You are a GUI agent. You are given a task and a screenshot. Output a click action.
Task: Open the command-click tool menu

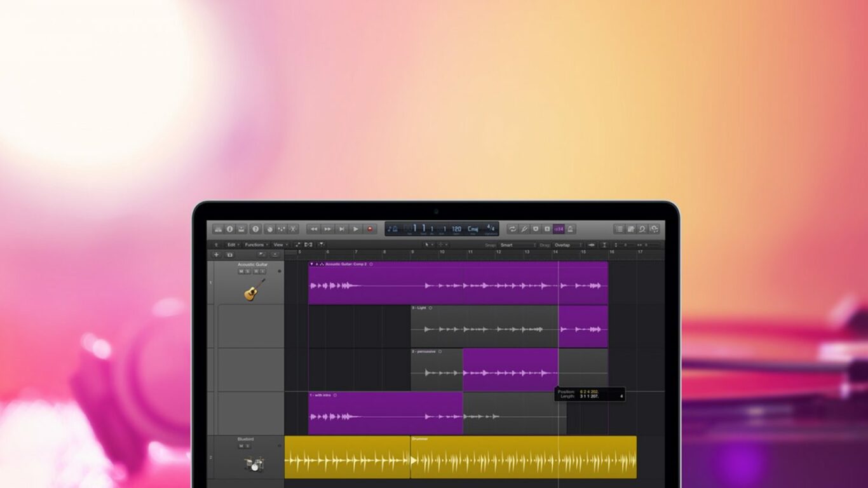pyautogui.click(x=443, y=245)
